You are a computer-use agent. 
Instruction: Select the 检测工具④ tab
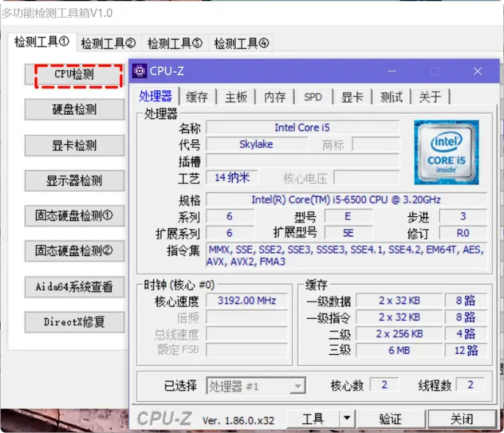241,43
